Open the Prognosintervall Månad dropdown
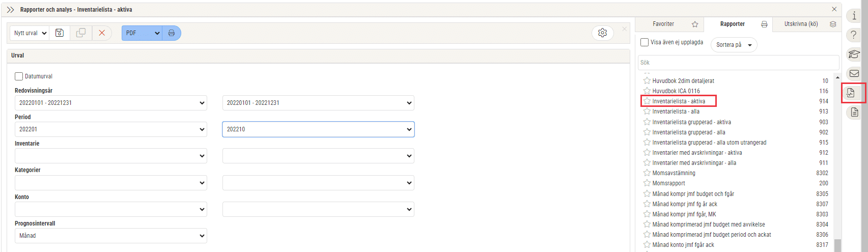Image resolution: width=868 pixels, height=252 pixels. pyautogui.click(x=111, y=236)
